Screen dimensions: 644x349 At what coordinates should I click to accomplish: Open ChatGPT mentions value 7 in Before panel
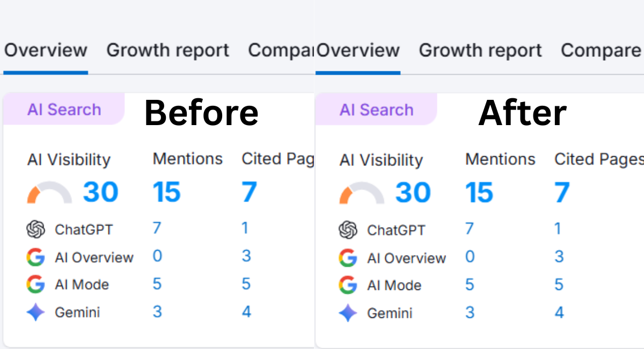pyautogui.click(x=157, y=228)
